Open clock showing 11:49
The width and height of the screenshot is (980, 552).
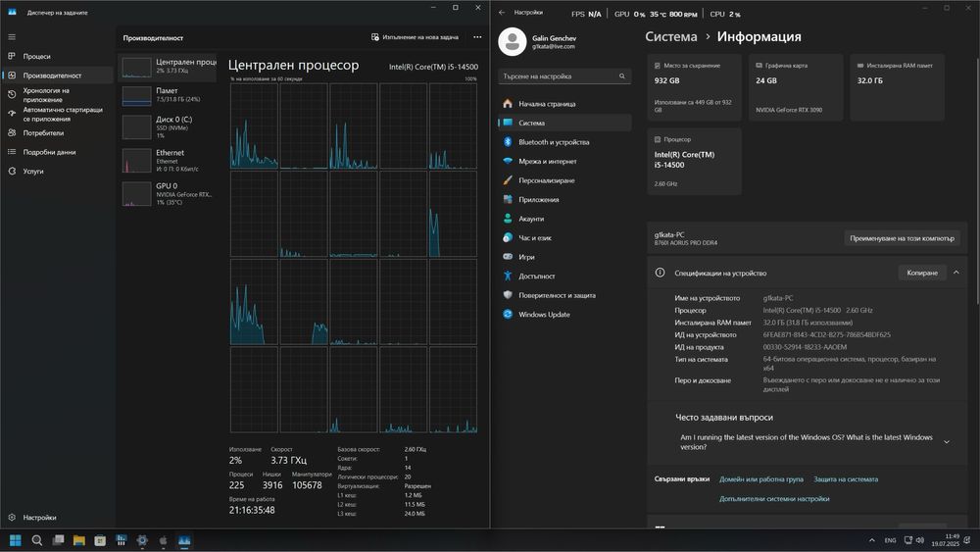click(x=946, y=540)
